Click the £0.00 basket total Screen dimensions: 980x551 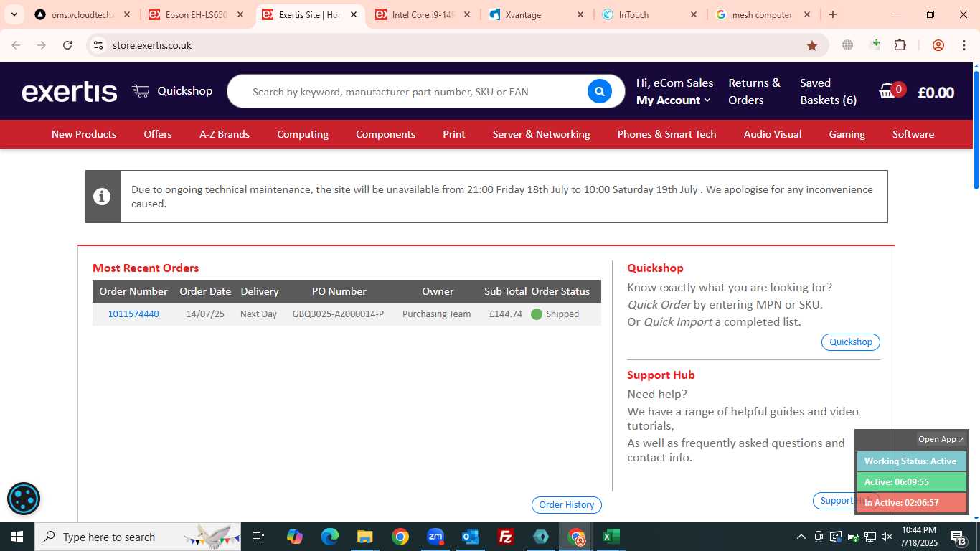coord(936,93)
